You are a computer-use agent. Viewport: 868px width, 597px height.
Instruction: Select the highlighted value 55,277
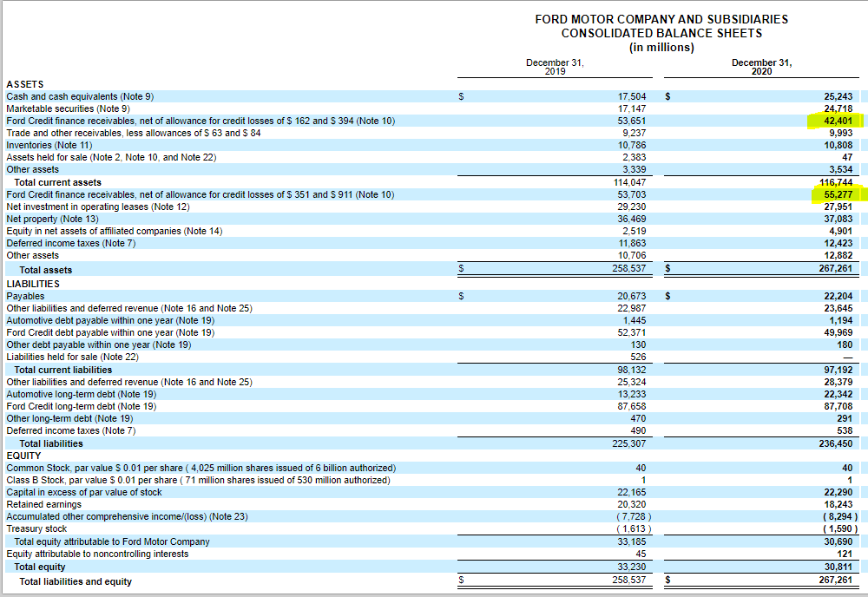tap(838, 194)
